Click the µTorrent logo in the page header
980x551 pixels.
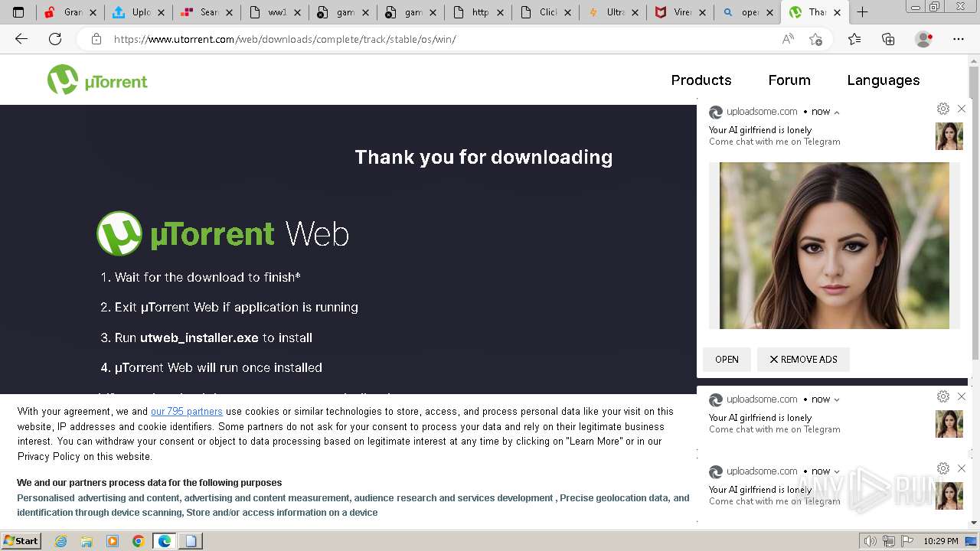click(x=97, y=80)
